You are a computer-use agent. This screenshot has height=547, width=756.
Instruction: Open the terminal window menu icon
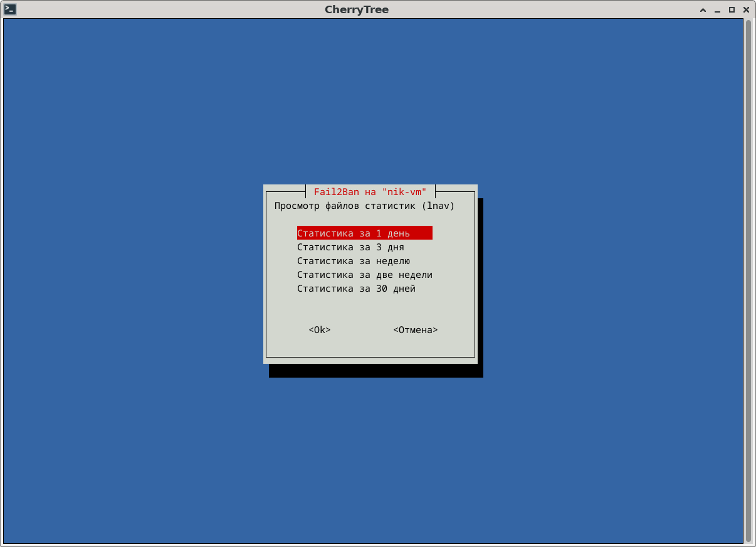10,9
